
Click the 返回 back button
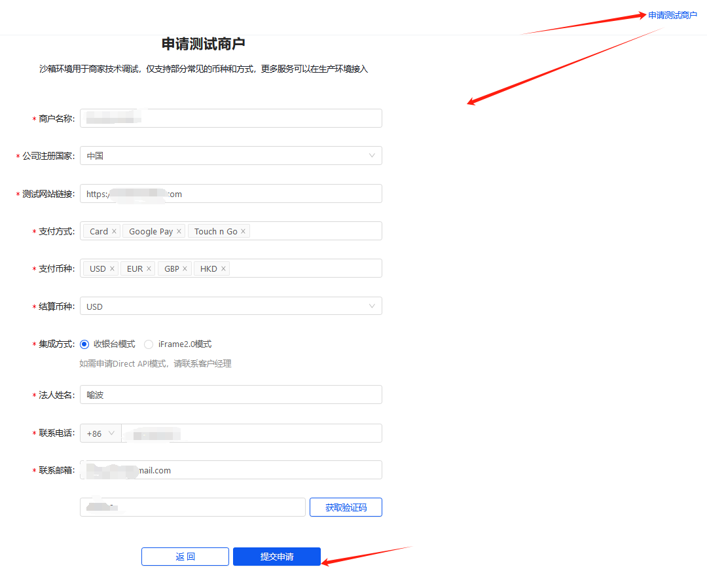point(185,557)
